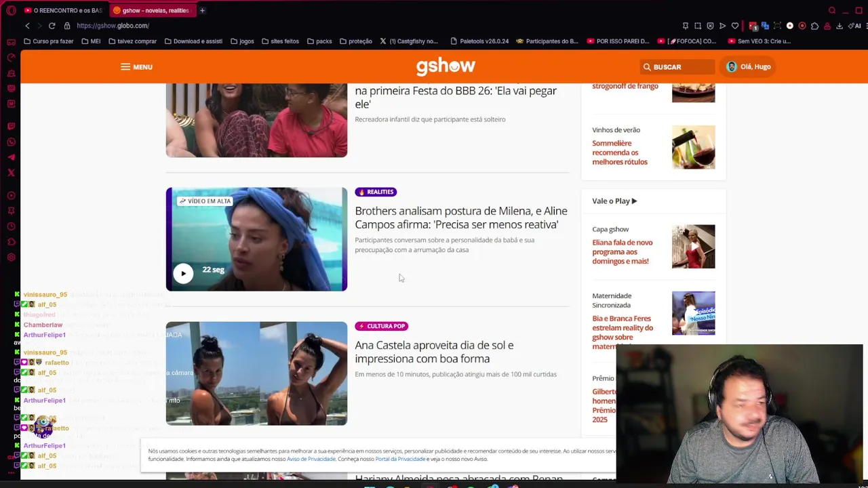Open the Sem VEO 3 bookmark

(x=759, y=41)
